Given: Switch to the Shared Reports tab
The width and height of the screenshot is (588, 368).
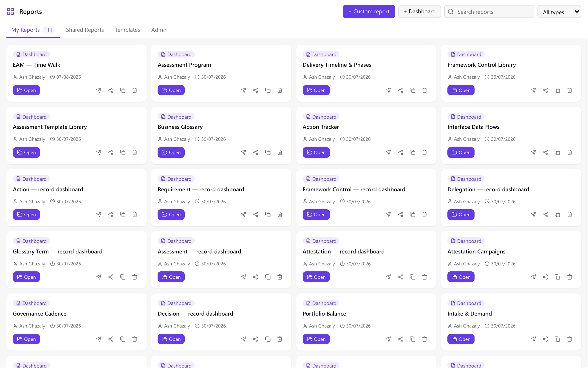Looking at the screenshot, I should point(85,30).
